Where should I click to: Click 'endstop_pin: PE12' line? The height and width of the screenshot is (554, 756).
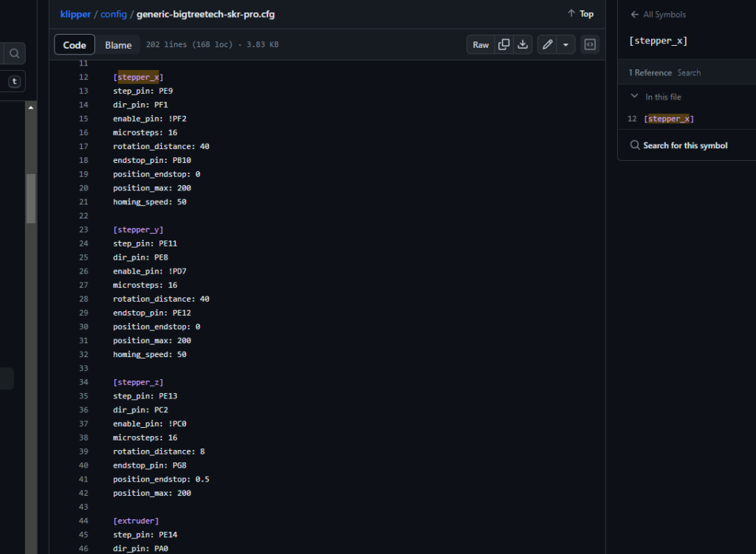coord(152,313)
